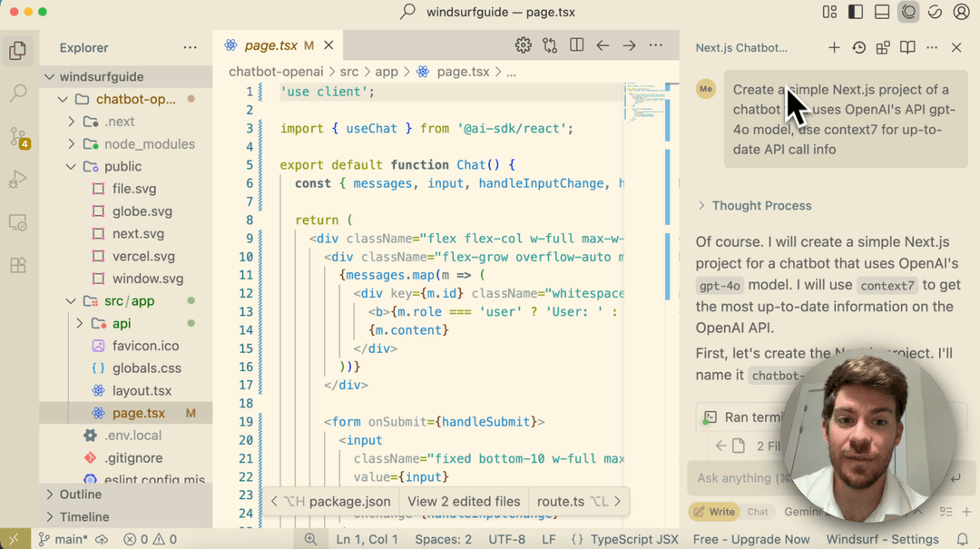Open chat history in the Windsurf panel

858,47
